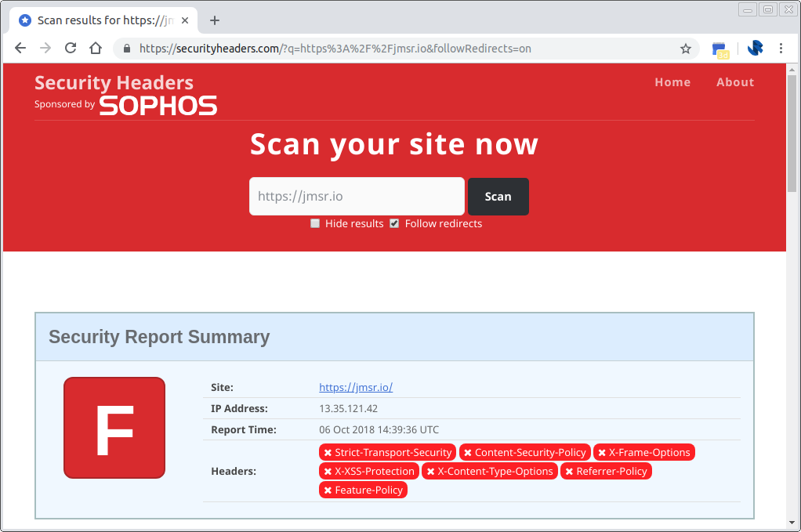Click the Referrer-Policy header badge
The image size is (801, 532).
(606, 471)
